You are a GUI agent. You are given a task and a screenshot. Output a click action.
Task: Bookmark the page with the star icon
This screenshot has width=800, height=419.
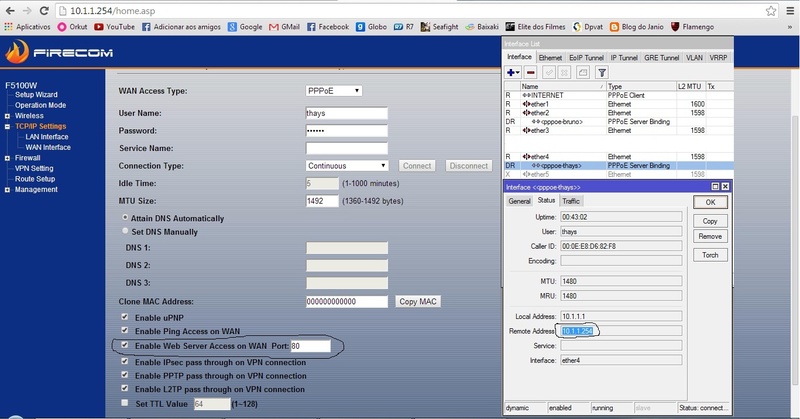click(770, 11)
